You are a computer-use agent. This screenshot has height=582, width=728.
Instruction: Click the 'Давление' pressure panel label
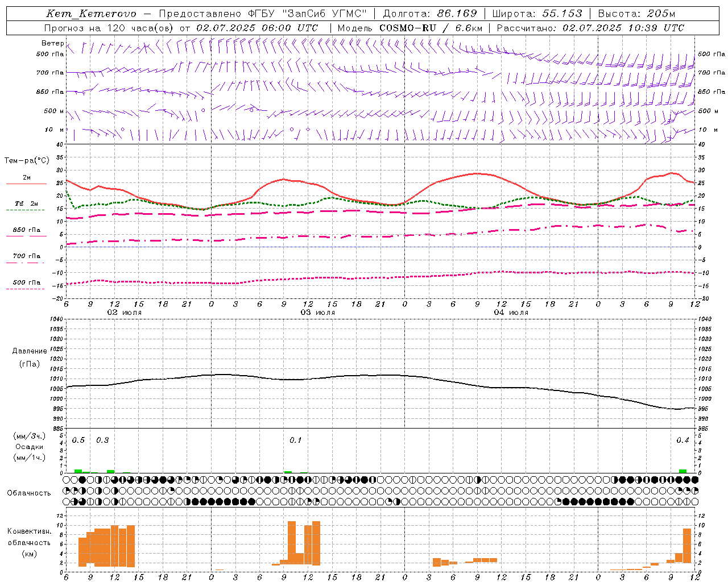30,351
